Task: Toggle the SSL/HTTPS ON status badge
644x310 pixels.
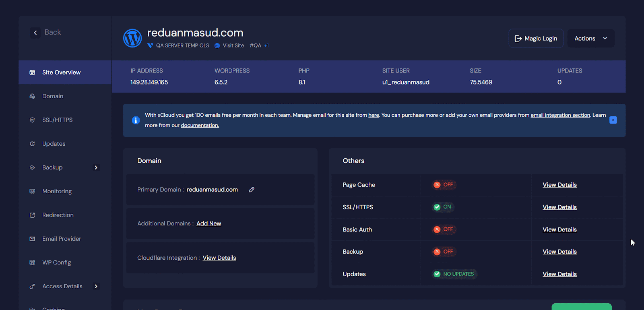Action: point(443,207)
